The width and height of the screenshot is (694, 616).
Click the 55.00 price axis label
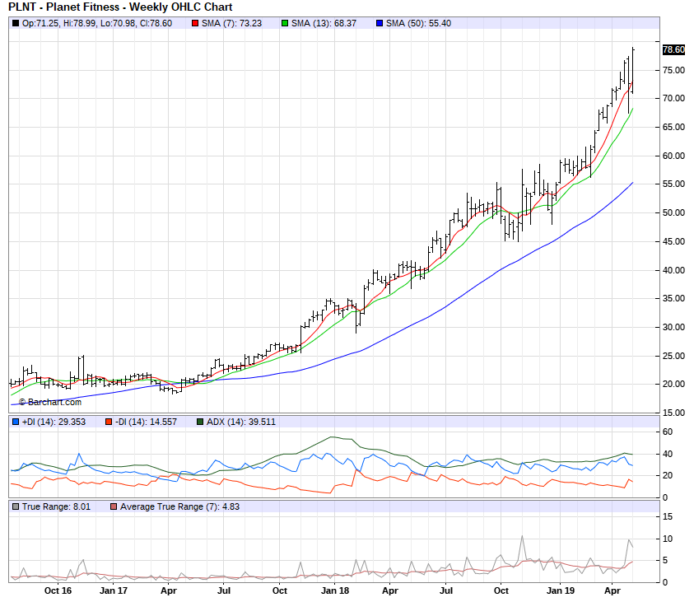673,184
